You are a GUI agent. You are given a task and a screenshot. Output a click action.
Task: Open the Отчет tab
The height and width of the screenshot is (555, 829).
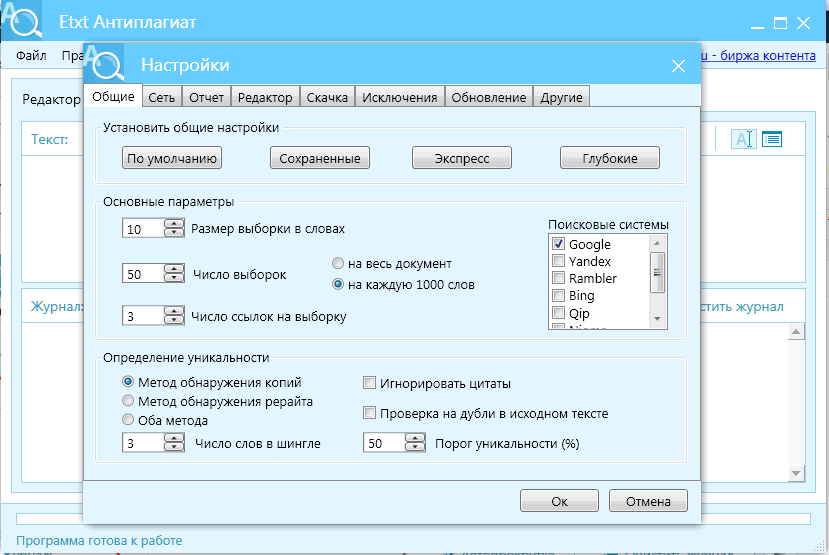click(206, 97)
